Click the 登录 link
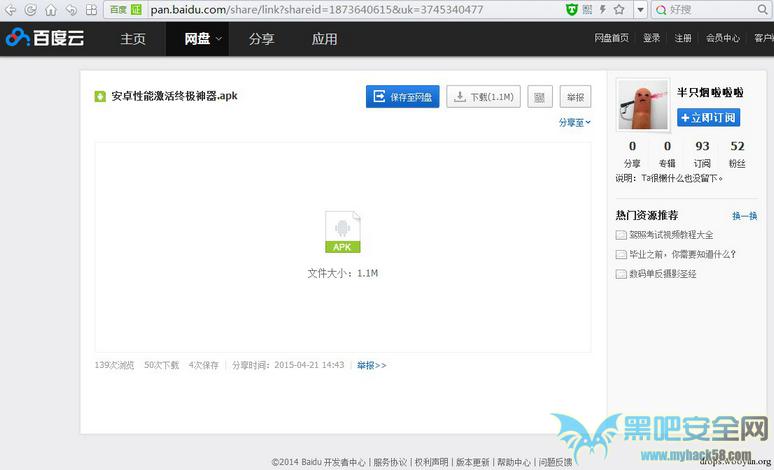 tap(651, 38)
